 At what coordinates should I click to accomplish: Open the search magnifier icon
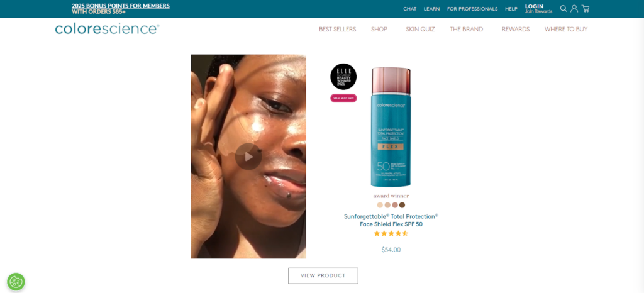pyautogui.click(x=563, y=9)
